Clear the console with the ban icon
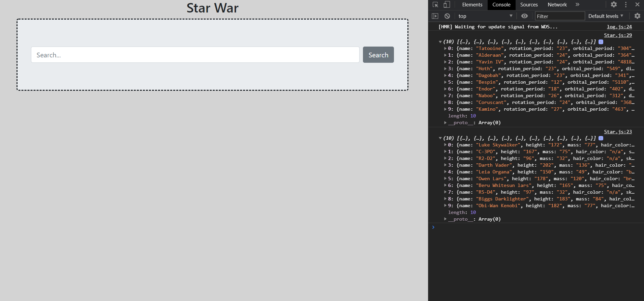Image resolution: width=644 pixels, height=301 pixels. coord(447,16)
